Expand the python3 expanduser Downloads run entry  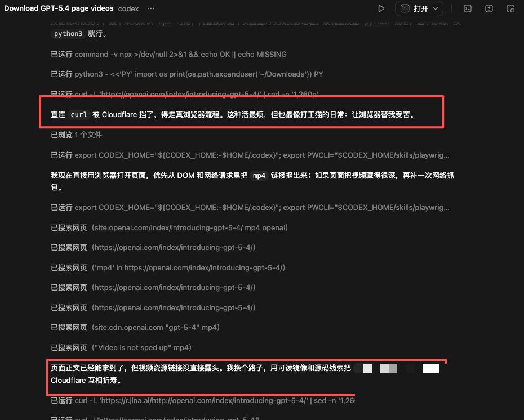(187, 74)
